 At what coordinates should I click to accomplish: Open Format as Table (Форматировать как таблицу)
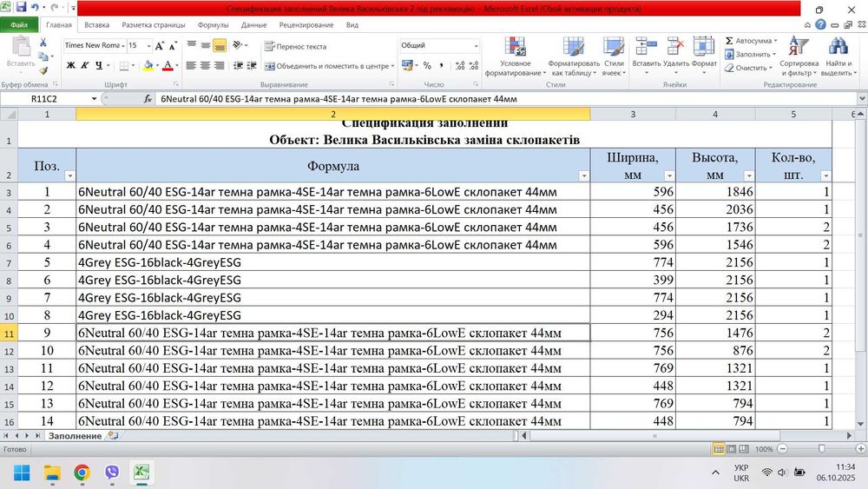point(574,56)
